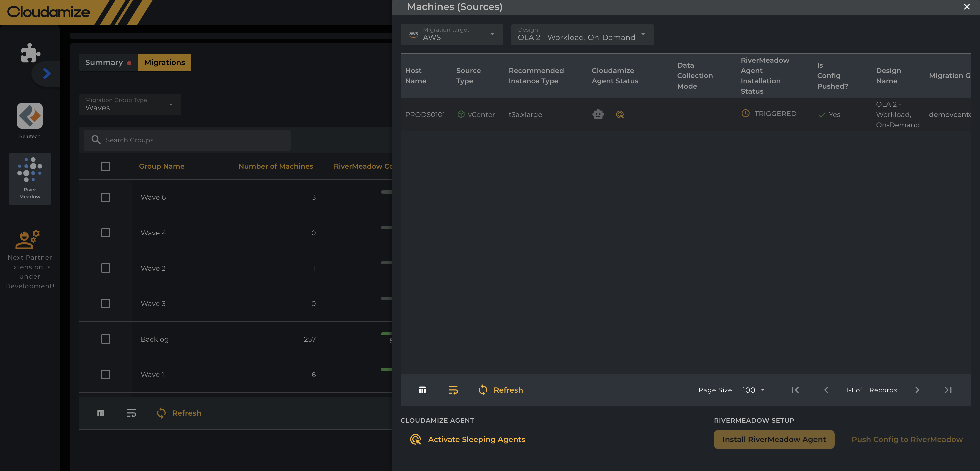980x471 pixels.
Task: Check the Wave 4 row checkbox
Action: (x=105, y=233)
